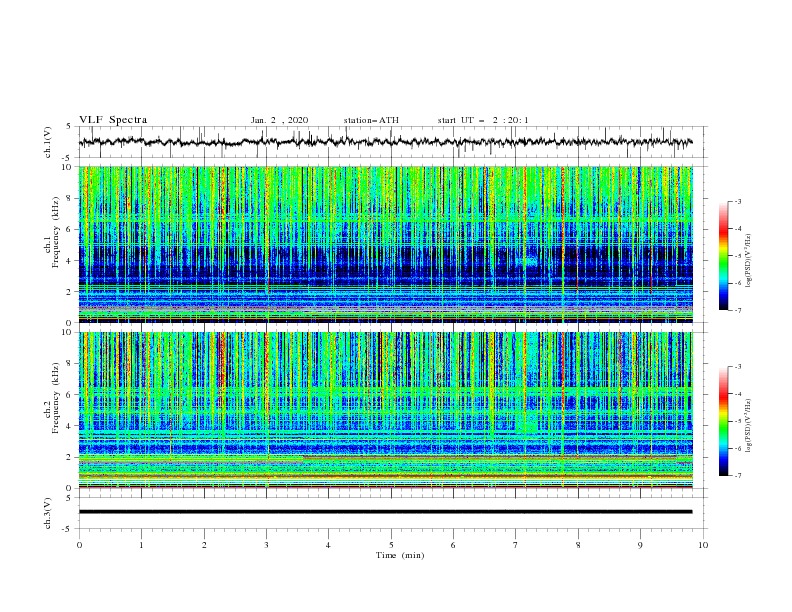Click time axis tick label '0'
The image size is (792, 612).
79,545
